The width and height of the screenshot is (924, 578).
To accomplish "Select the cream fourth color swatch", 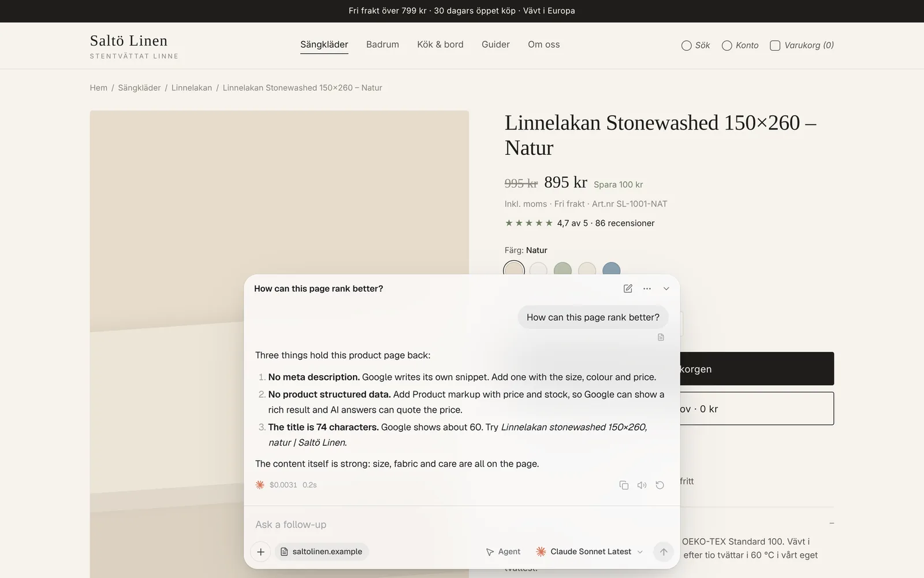I will pos(587,269).
